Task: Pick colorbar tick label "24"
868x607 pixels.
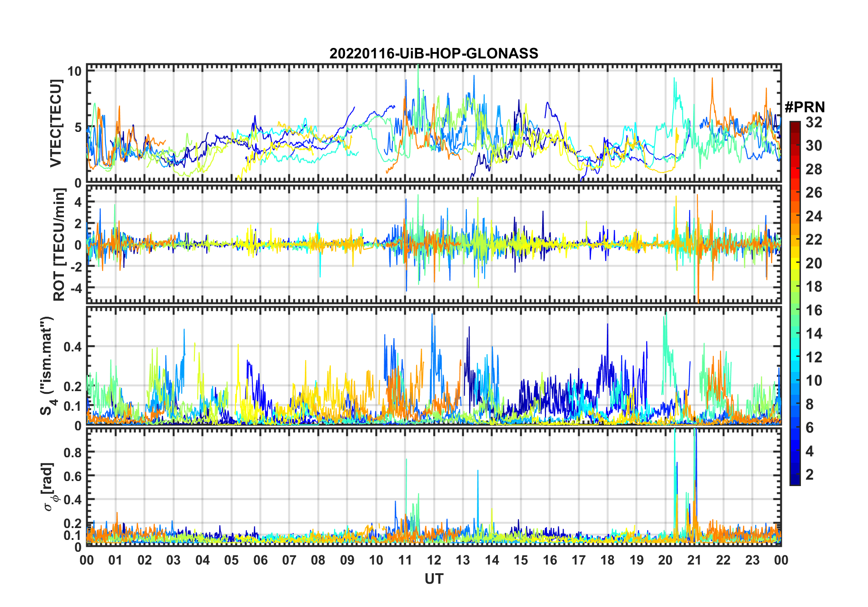Action: click(814, 216)
